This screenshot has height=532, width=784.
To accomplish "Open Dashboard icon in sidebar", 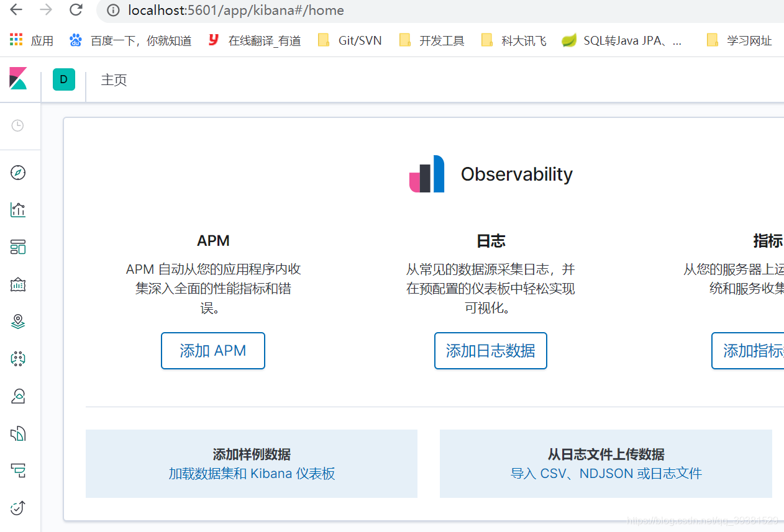I will tap(18, 247).
